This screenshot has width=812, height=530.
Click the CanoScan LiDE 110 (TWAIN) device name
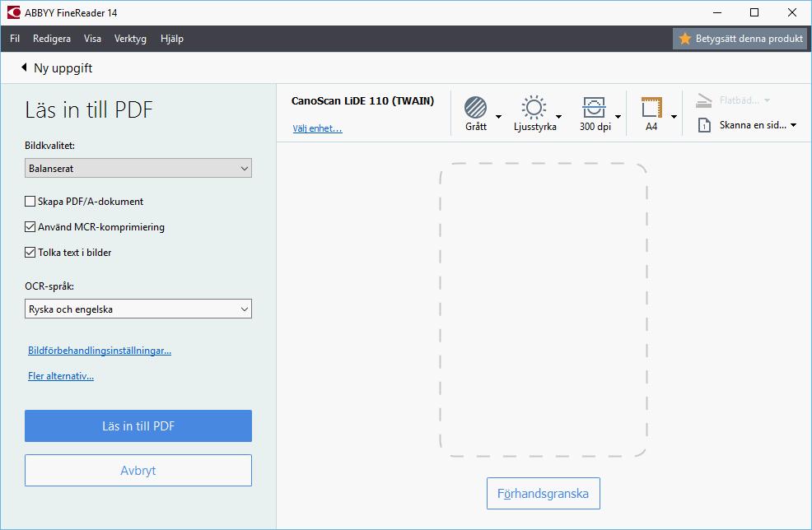click(x=362, y=101)
